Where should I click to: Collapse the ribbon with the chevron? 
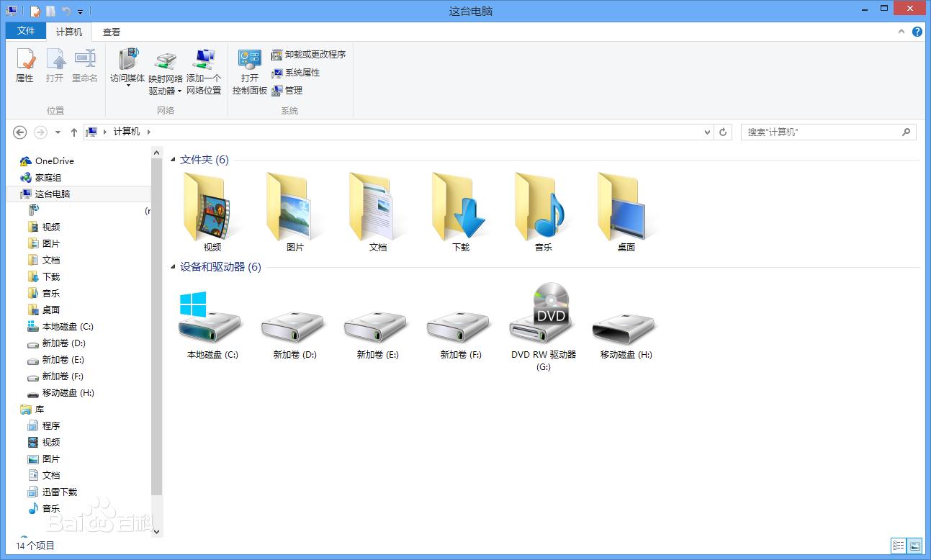click(x=901, y=32)
